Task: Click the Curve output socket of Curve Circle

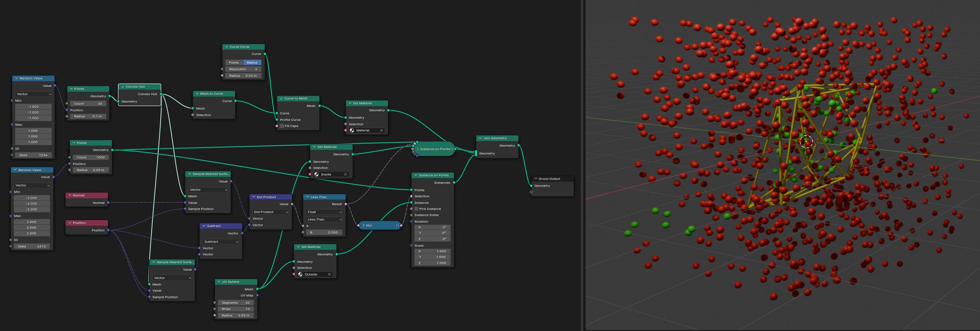Action: [x=265, y=54]
